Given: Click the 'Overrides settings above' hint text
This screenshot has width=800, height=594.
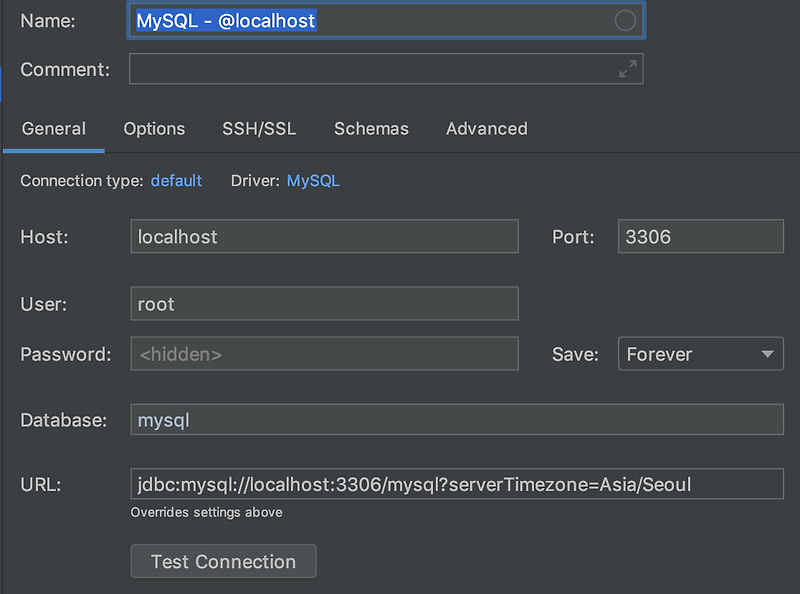Looking at the screenshot, I should (x=206, y=513).
